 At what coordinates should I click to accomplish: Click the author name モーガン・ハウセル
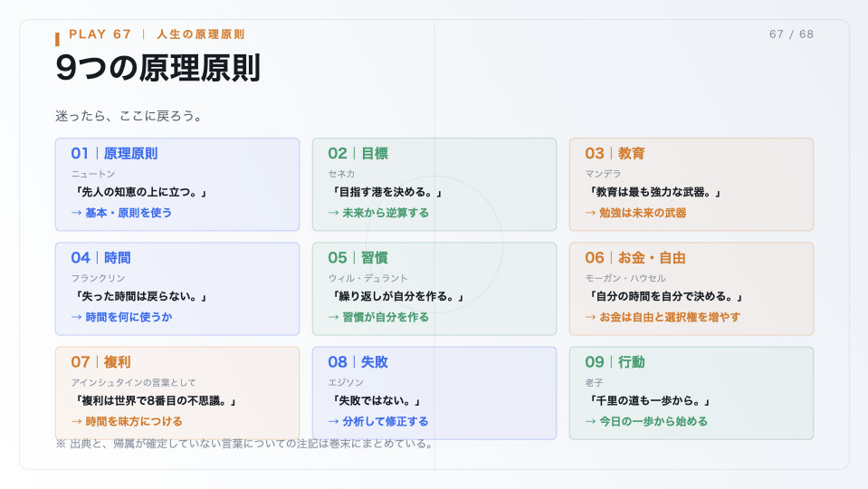pos(625,278)
